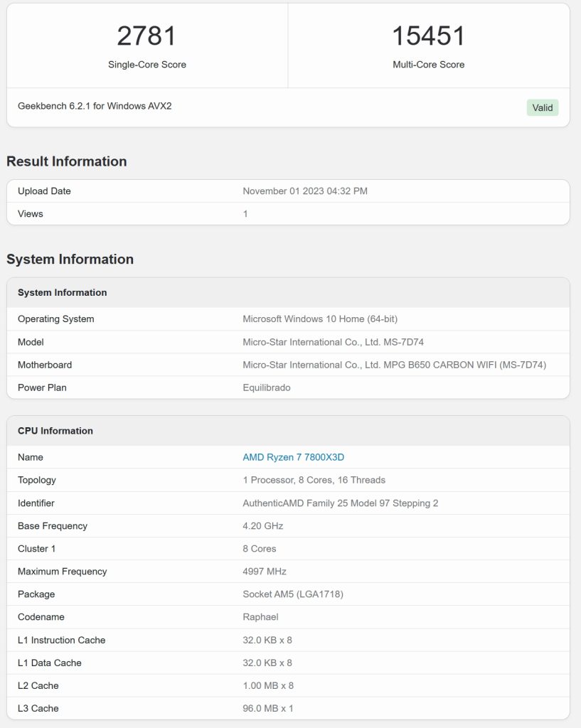Click the Model MS-7D74 row

point(288,342)
